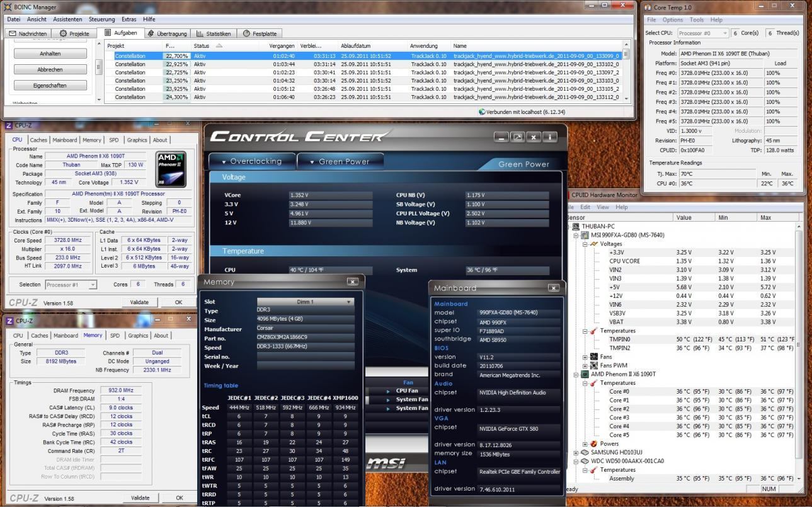Click the Voltages icon in Hardware Monitor
The image size is (812, 507).
(593, 244)
